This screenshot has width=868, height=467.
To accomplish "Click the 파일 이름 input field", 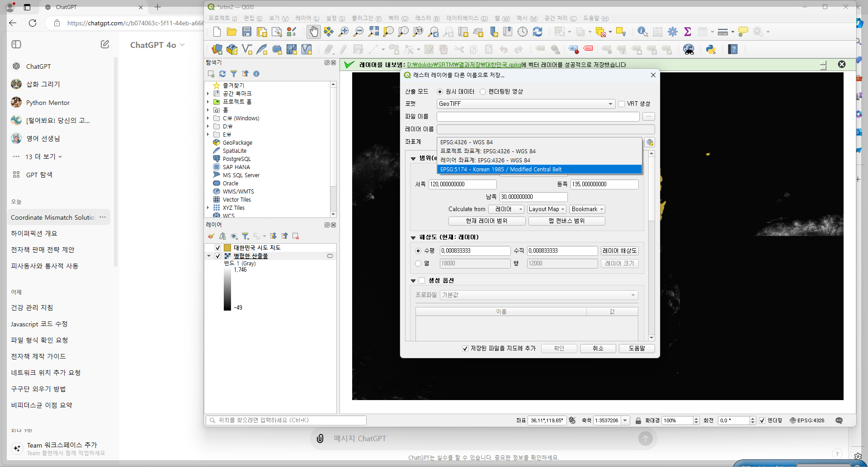I will (x=538, y=117).
